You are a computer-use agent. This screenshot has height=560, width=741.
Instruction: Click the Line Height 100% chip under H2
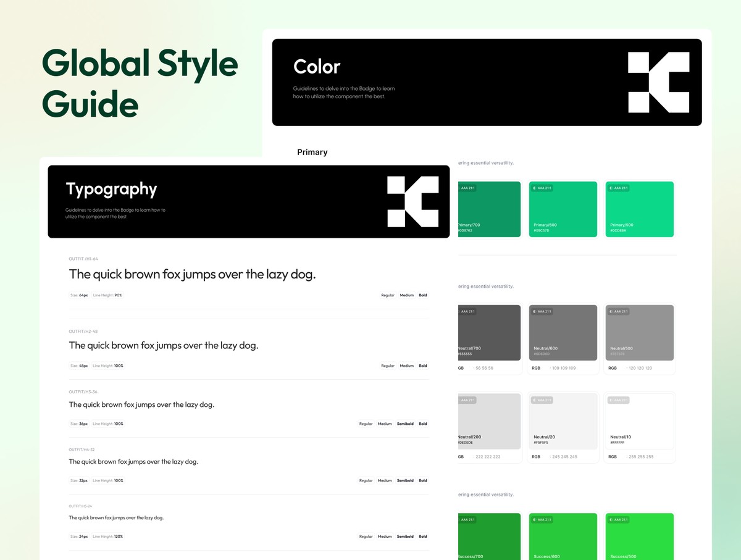coord(108,366)
